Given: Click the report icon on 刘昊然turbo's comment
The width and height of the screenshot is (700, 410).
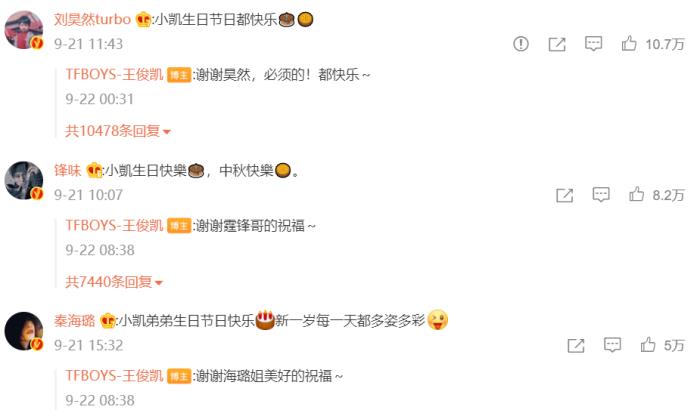Looking at the screenshot, I should [x=521, y=44].
